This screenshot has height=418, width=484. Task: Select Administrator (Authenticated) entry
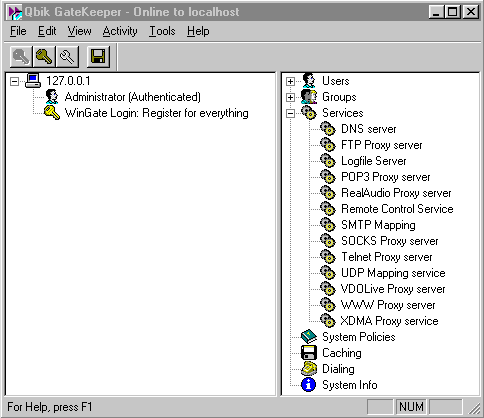click(133, 97)
